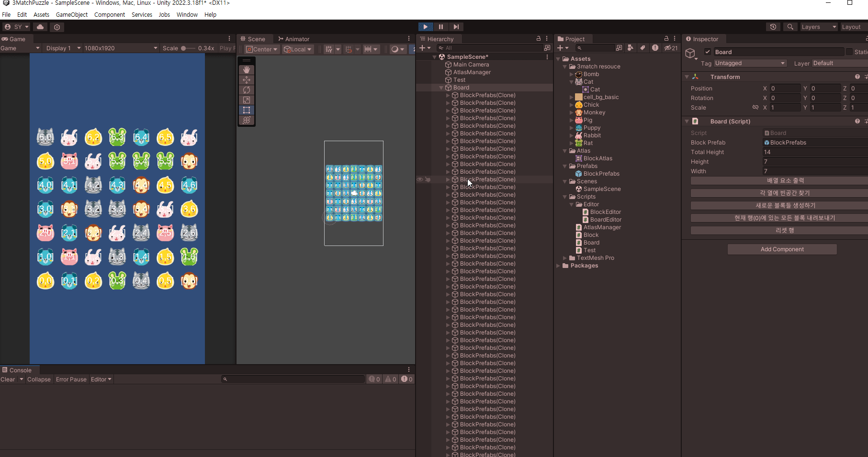Select the Move tool in Scene overlay

(247, 80)
